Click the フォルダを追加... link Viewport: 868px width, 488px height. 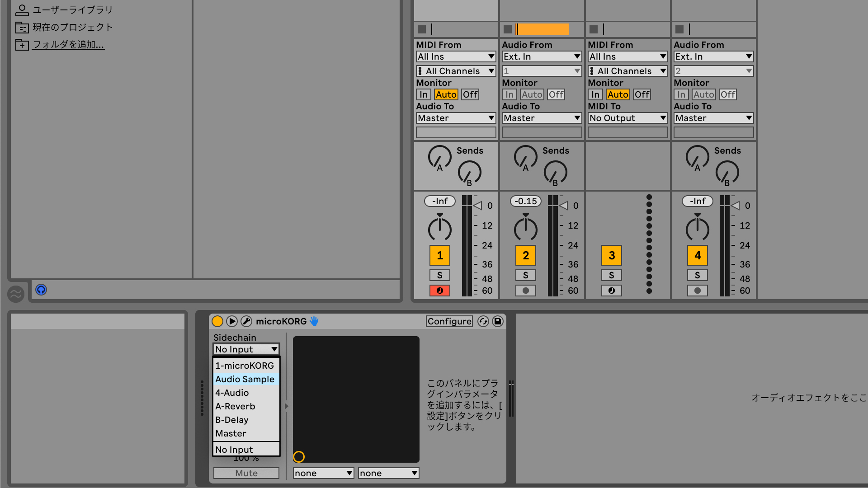(68, 45)
